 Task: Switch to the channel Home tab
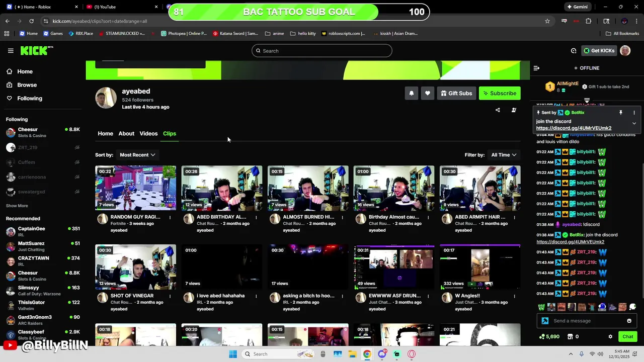tap(105, 133)
